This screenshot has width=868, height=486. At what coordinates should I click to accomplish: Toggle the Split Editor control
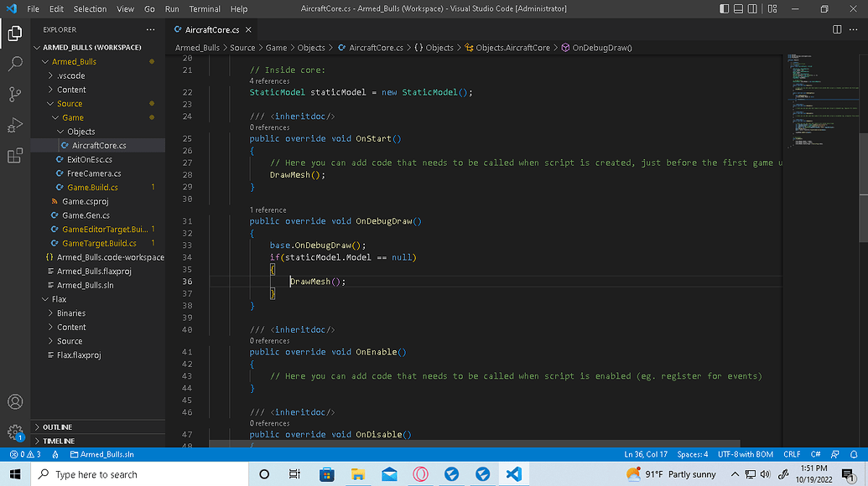coord(835,28)
